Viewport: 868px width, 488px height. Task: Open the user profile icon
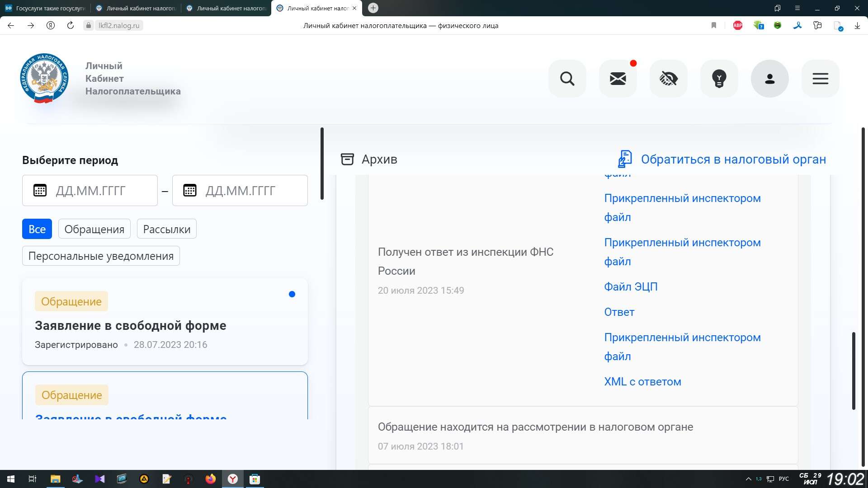(x=769, y=79)
